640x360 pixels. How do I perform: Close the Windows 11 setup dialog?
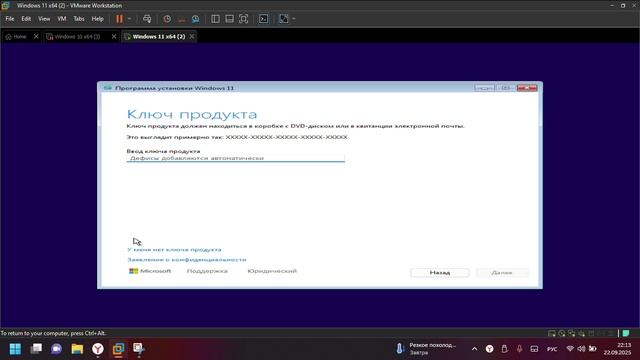tap(527, 88)
